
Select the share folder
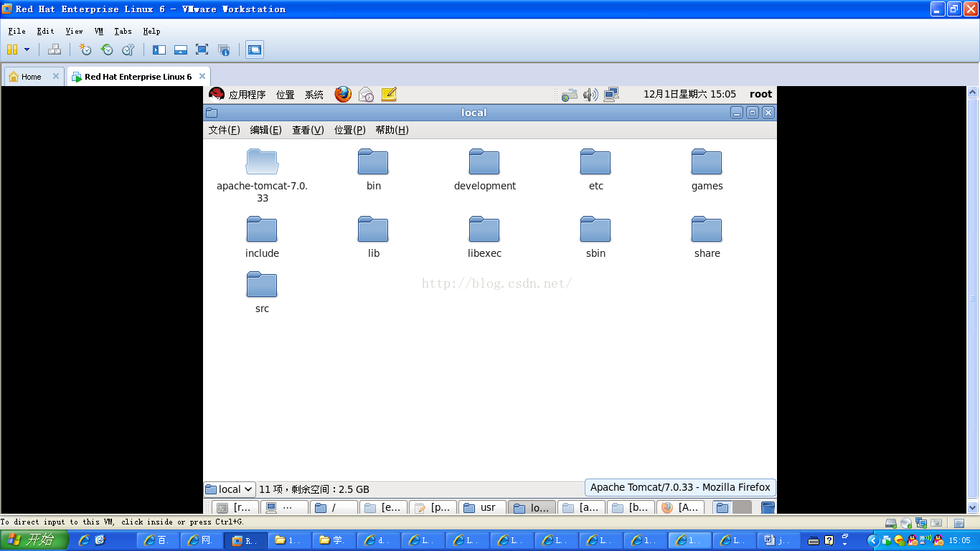[x=707, y=237]
